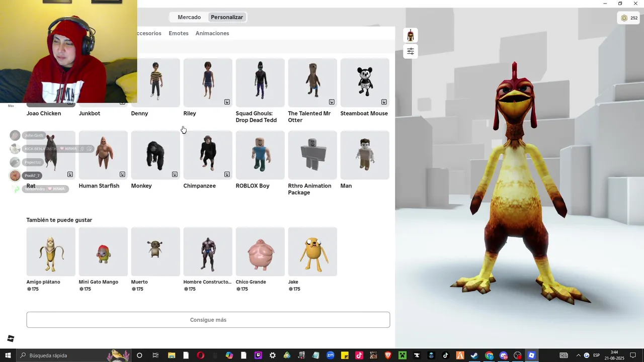
Task: Open Minecraft creeper icon in taskbar
Action: [403, 355]
